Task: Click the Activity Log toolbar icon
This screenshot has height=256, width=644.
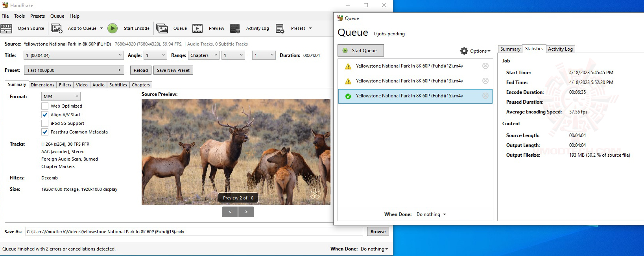Action: (x=235, y=28)
